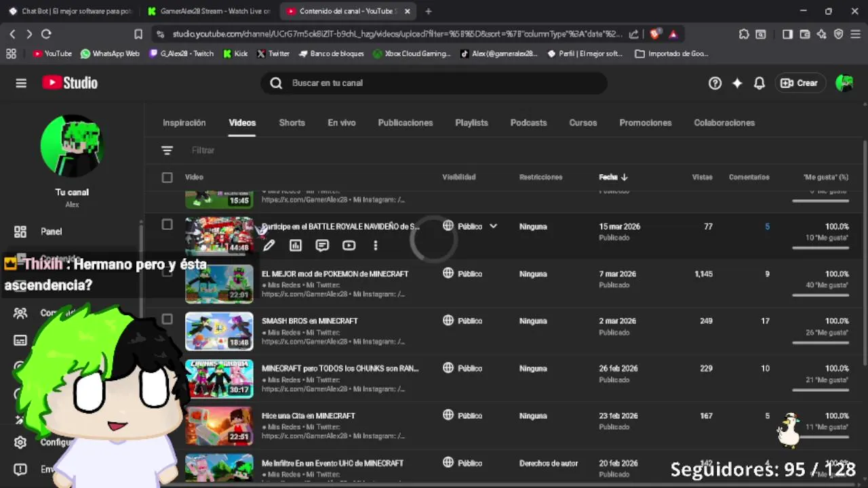This screenshot has height=488, width=868.
Task: Open comments icon for BATTLE ROYALE video
Action: tap(322, 245)
